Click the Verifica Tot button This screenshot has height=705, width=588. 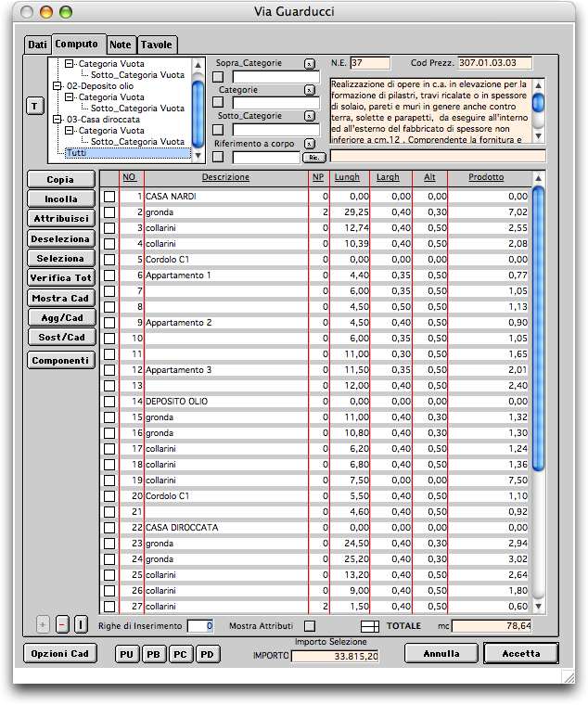coord(60,278)
